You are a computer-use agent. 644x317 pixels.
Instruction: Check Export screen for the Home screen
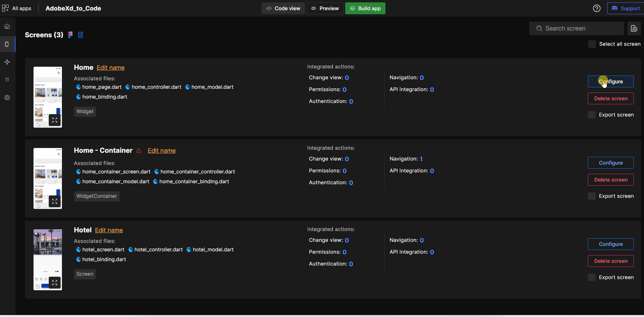[x=592, y=115]
